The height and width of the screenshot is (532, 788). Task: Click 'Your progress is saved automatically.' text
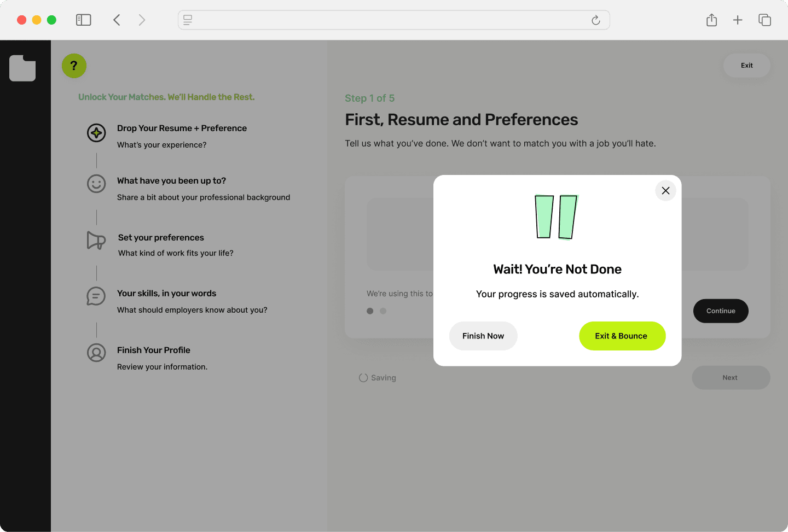click(557, 294)
